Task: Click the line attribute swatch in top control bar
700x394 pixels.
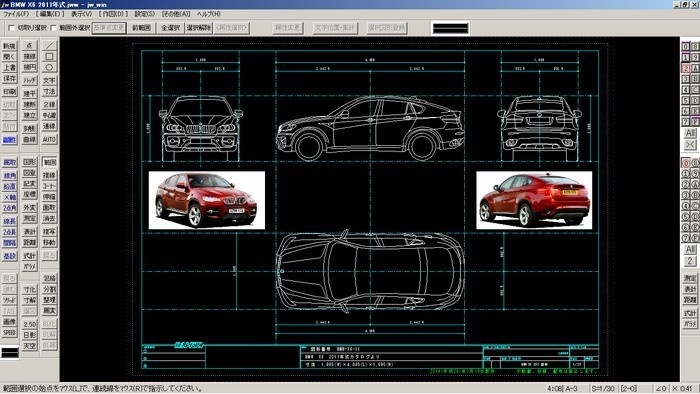Action: click(x=450, y=28)
